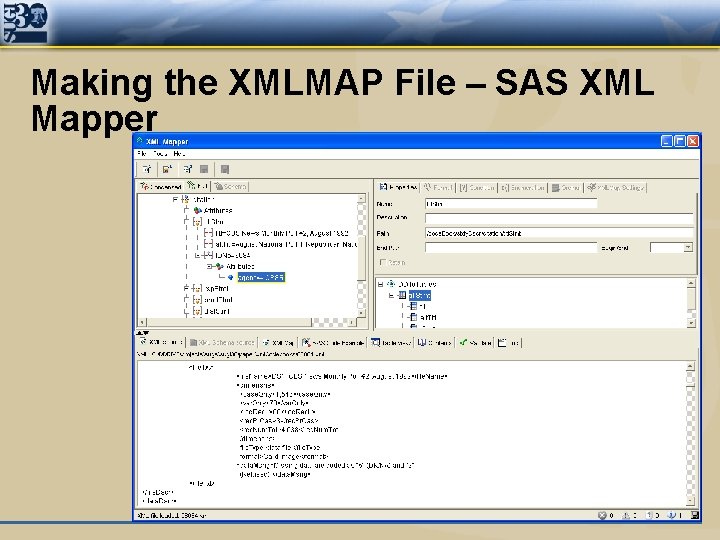Switch to the Full tree view tab
The height and width of the screenshot is (540, 720).
click(197, 186)
